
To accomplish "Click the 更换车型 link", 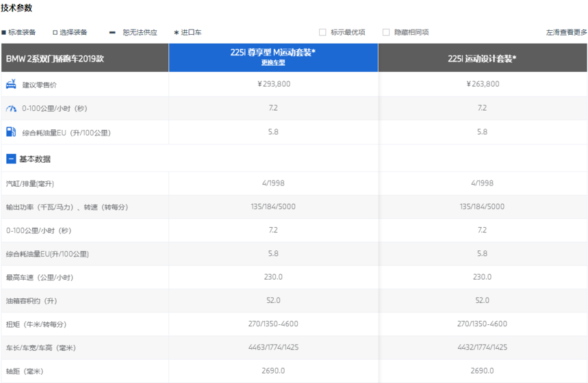I will click(273, 63).
